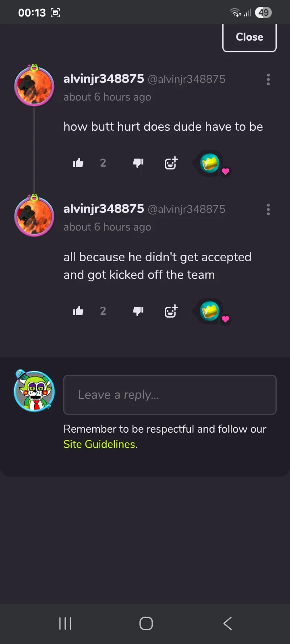Open the alvinjr348875 username on the second comment
The width and height of the screenshot is (290, 644).
pyautogui.click(x=104, y=209)
